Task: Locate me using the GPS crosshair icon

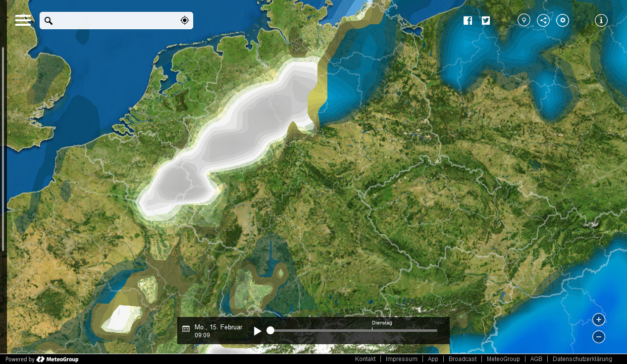Action: click(185, 20)
